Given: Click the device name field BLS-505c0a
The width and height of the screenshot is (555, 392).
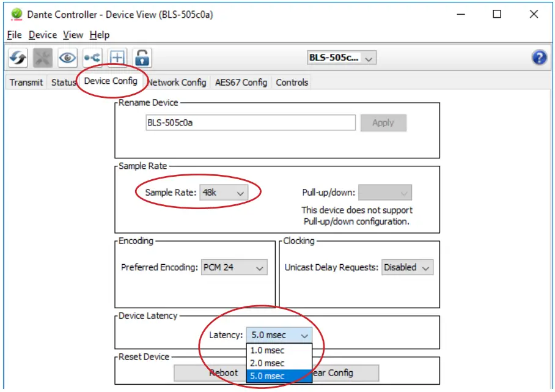Looking at the screenshot, I should click(251, 123).
